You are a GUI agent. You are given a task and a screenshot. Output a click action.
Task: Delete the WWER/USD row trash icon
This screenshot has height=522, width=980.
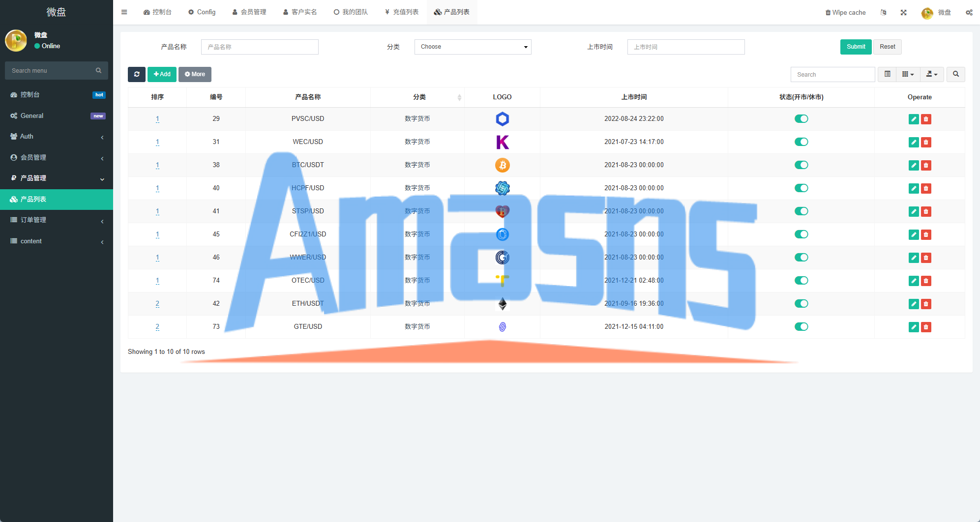[x=926, y=258]
